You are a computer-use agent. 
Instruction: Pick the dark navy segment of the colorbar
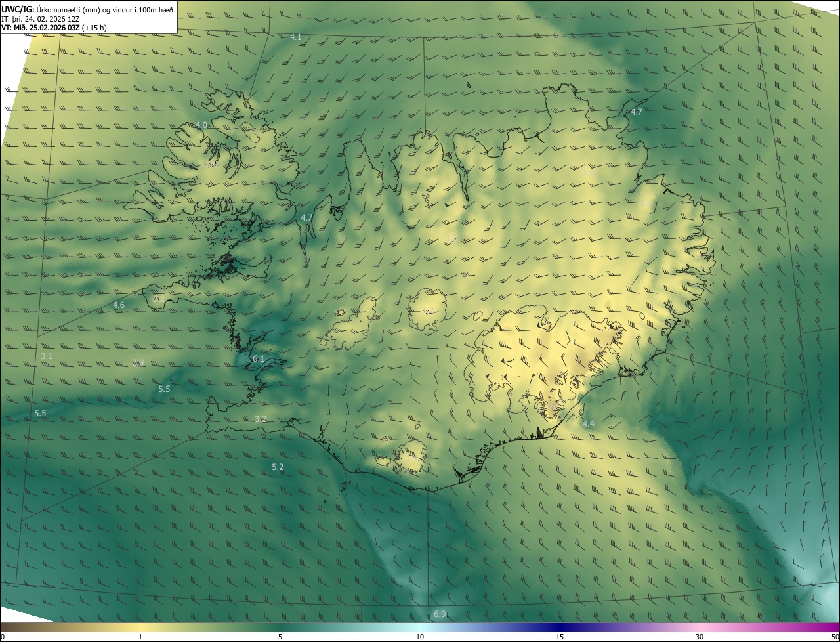click(x=560, y=627)
